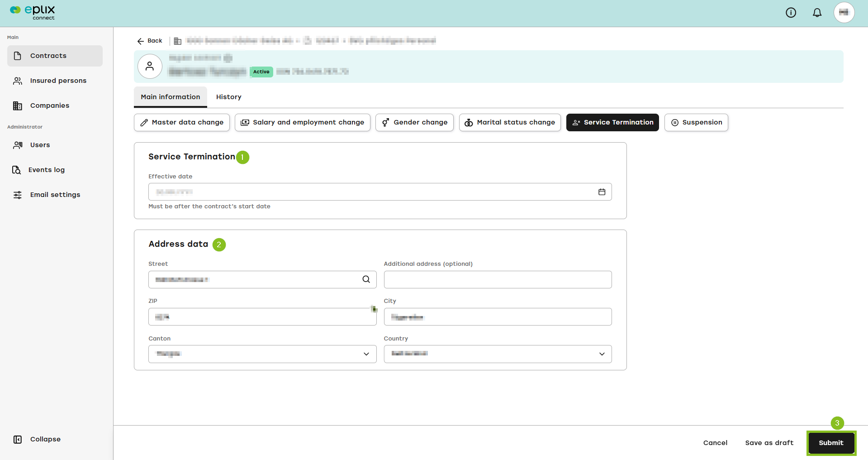
Task: Select Marital status change
Action: (x=510, y=123)
